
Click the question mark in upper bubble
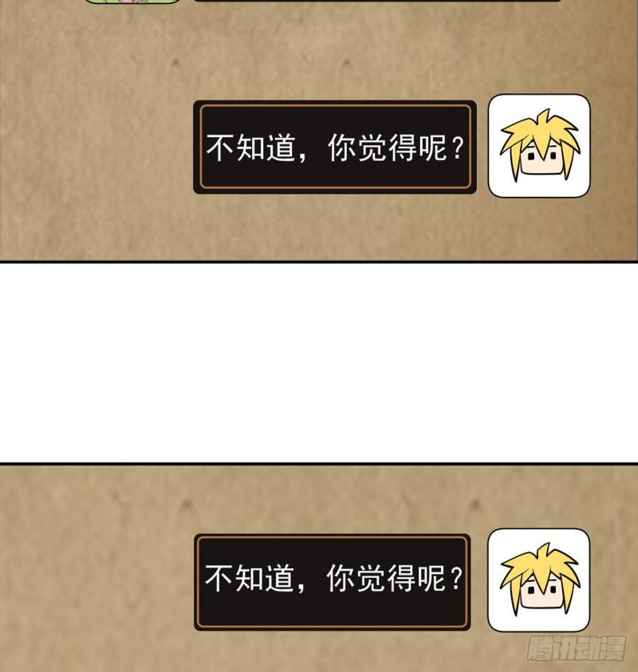[458, 148]
